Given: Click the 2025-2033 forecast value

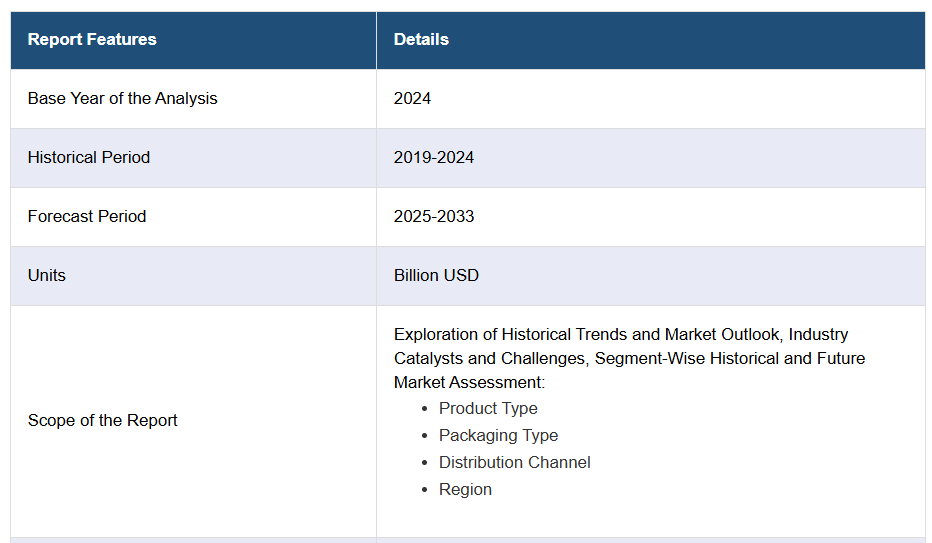Looking at the screenshot, I should click(x=434, y=217).
